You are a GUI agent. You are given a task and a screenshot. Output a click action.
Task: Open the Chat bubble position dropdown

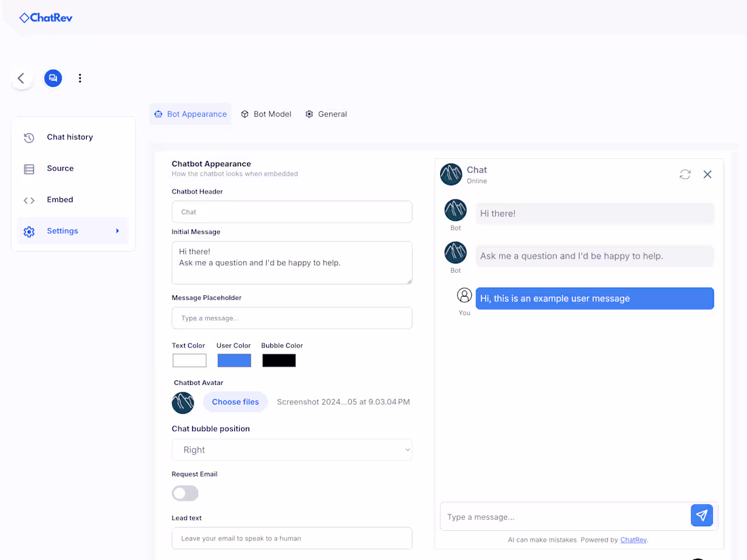tap(291, 449)
